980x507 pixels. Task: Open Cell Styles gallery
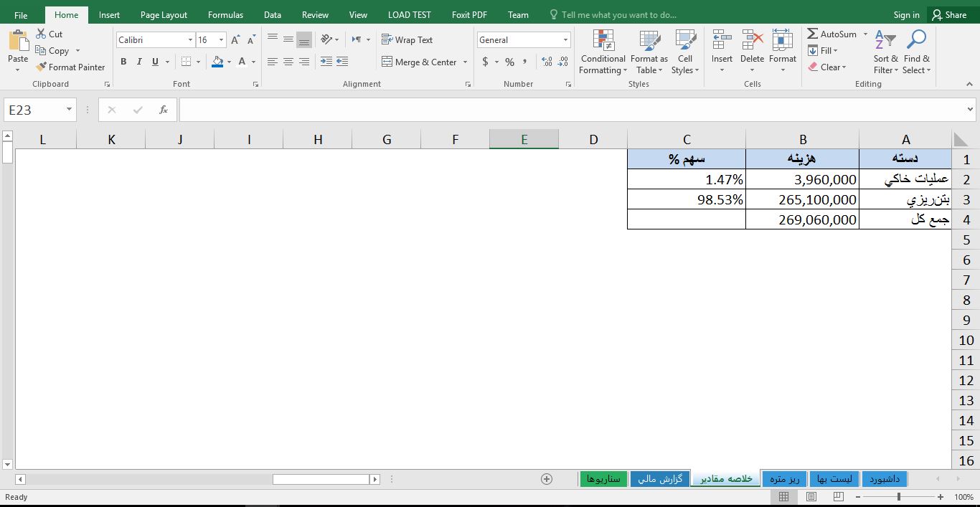tap(685, 52)
